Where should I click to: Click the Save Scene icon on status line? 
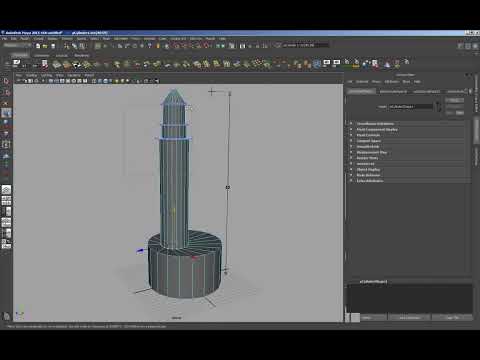pos(53,46)
